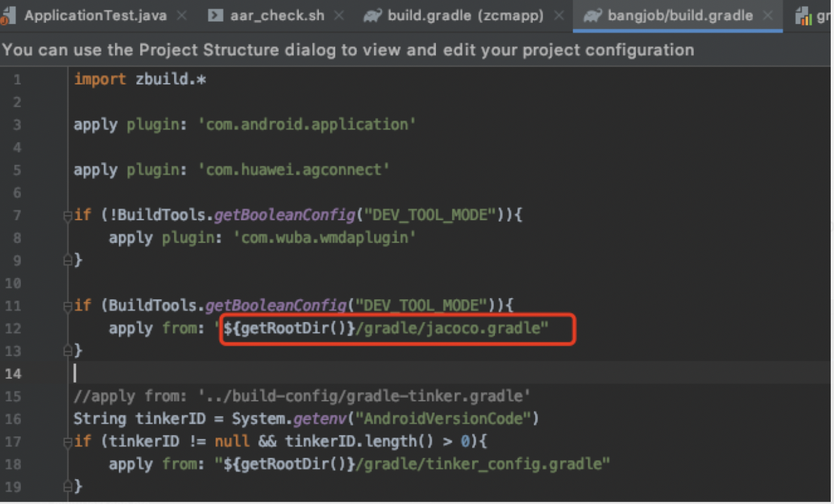Click the Gradle elephant icon on zcmapp tab
The height and width of the screenshot is (504, 834).
tap(373, 16)
